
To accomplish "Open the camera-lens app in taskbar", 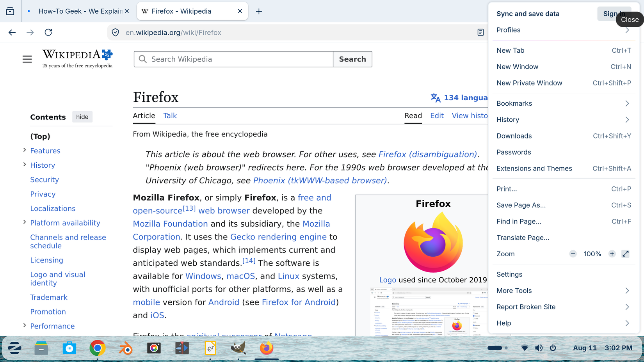I will point(154,348).
